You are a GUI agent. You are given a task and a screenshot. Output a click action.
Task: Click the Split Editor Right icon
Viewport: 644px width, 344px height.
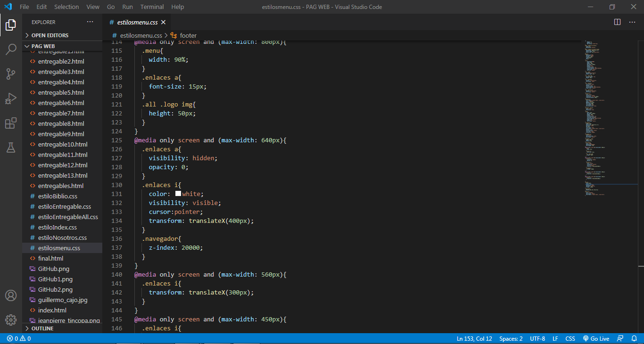[x=617, y=22]
